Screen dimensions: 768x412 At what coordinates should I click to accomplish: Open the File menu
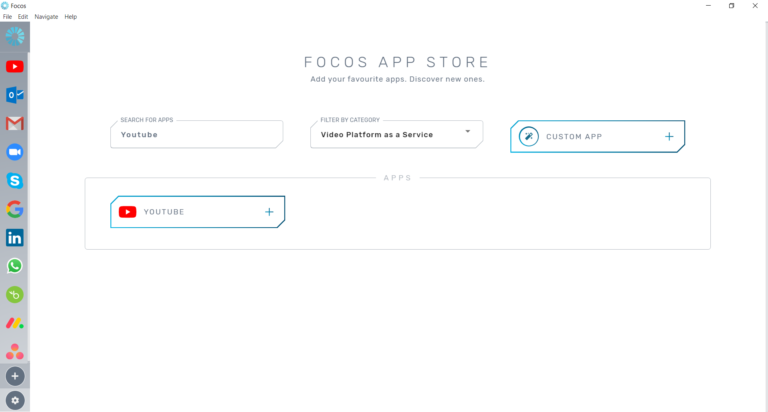coord(7,17)
